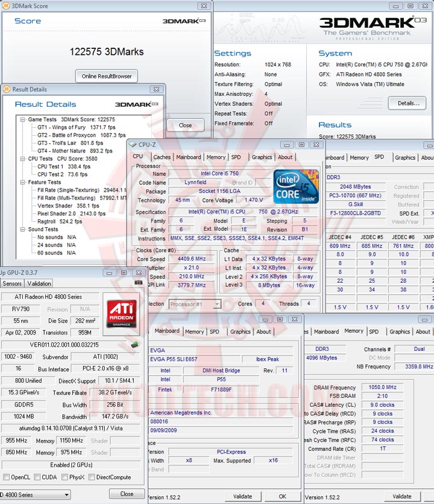Open the CPU tab in CPU-Z
This screenshot has width=434, height=504.
[137, 156]
